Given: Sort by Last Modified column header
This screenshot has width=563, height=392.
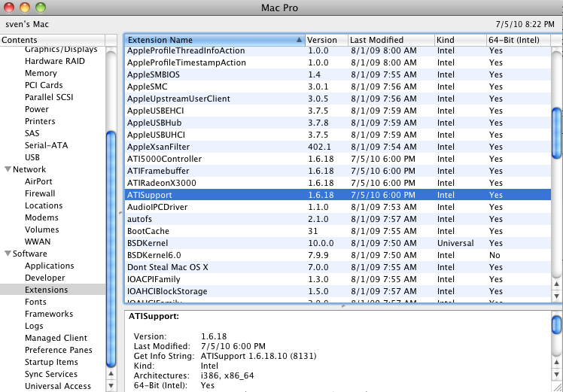Looking at the screenshot, I should [x=391, y=40].
